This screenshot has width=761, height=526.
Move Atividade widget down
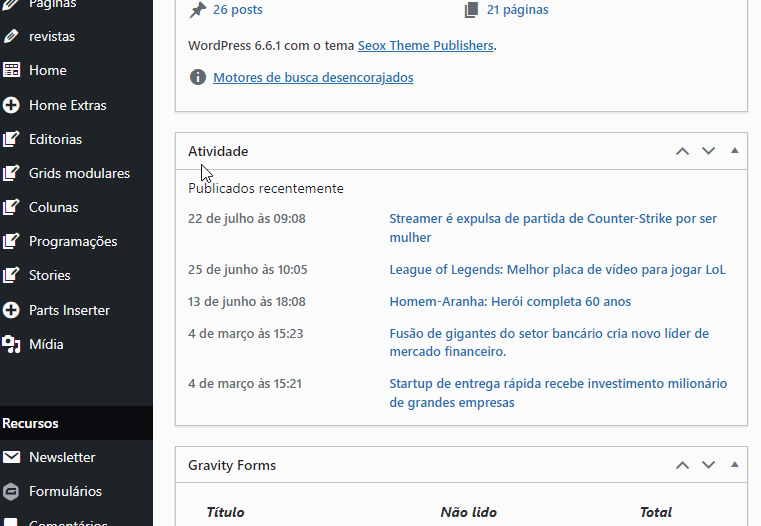click(709, 151)
